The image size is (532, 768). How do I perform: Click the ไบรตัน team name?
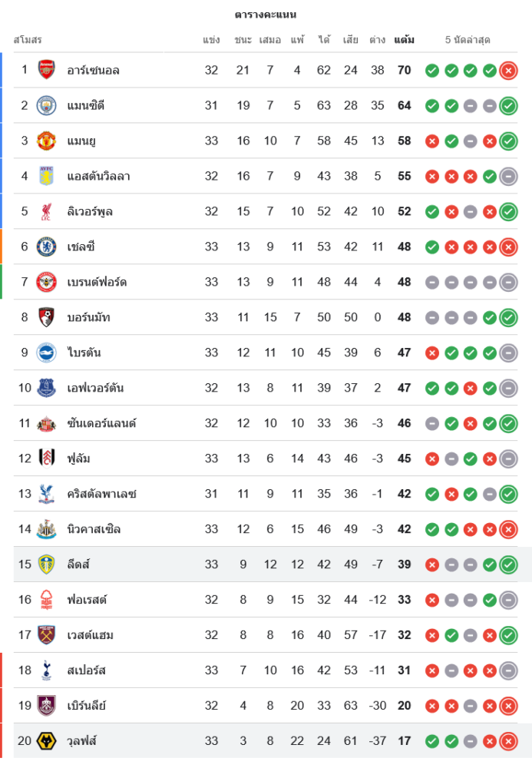(x=84, y=353)
